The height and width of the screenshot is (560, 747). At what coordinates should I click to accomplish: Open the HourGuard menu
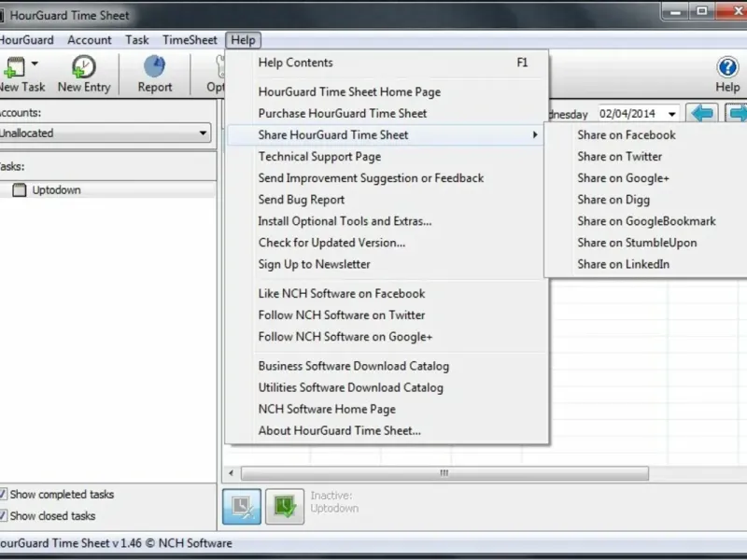[x=27, y=40]
